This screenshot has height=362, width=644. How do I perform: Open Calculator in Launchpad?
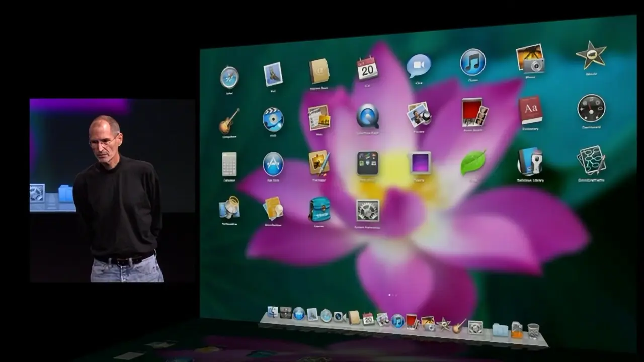pos(229,165)
